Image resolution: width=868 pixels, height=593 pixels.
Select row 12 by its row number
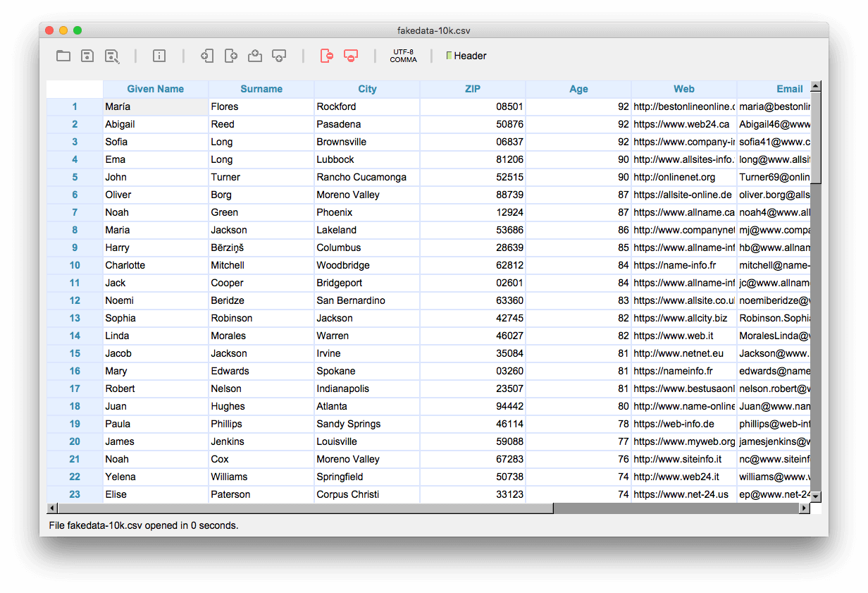tap(74, 300)
